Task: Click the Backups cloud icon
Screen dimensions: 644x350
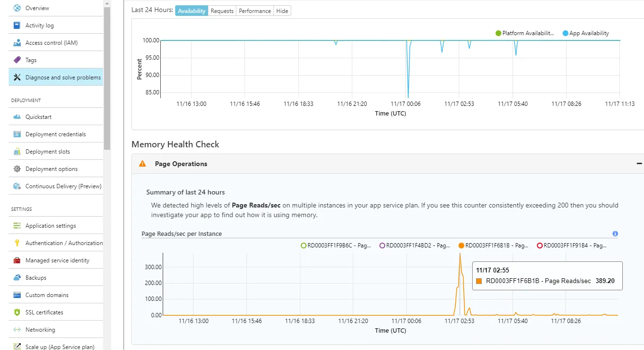Action: coord(17,278)
